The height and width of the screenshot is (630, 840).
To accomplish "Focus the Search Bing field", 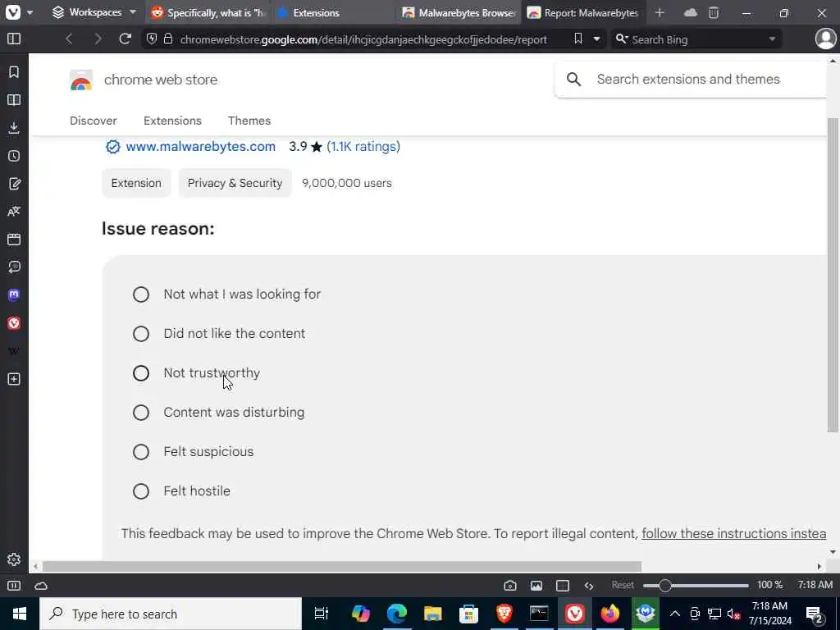I will point(696,39).
